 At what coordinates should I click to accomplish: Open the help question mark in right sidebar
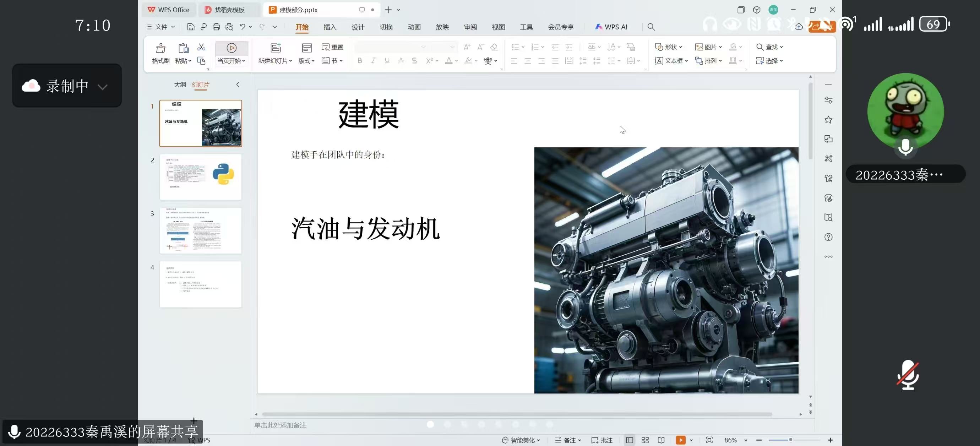pyautogui.click(x=828, y=237)
